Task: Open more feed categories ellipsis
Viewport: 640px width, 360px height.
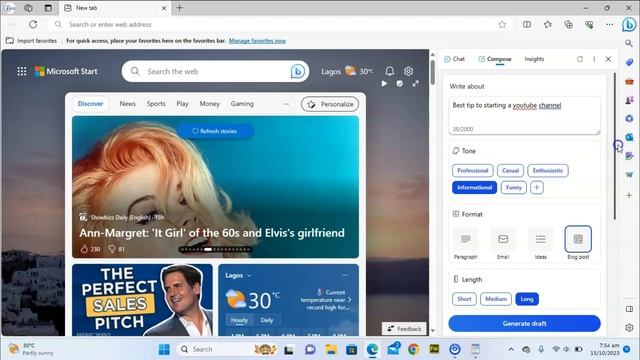Action: point(286,104)
